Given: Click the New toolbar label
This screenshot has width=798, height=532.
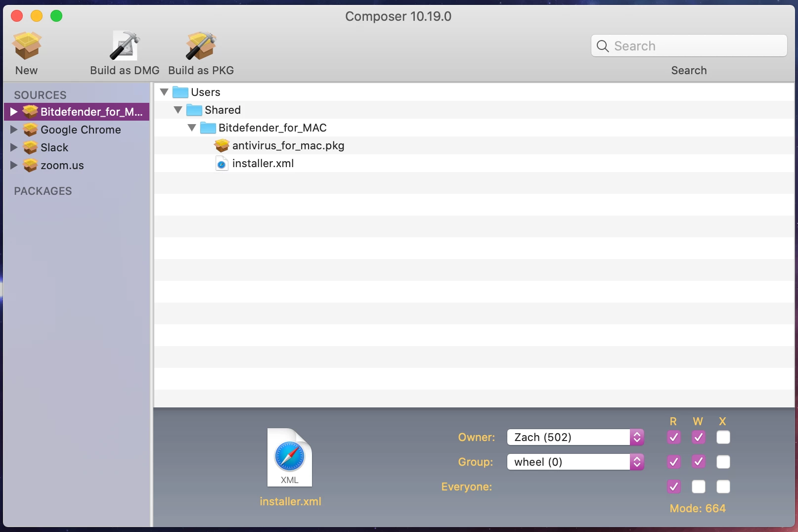Looking at the screenshot, I should pyautogui.click(x=26, y=70).
